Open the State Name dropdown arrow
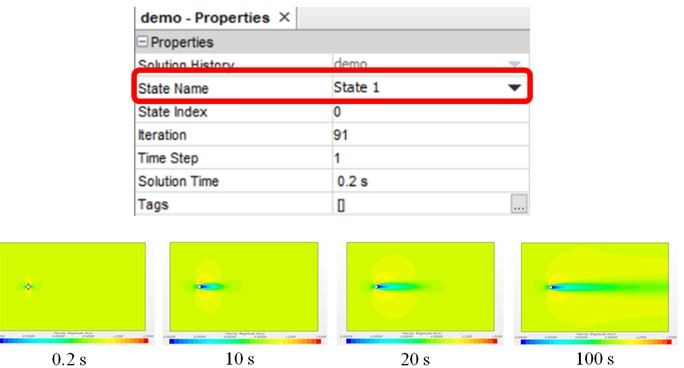 point(514,88)
